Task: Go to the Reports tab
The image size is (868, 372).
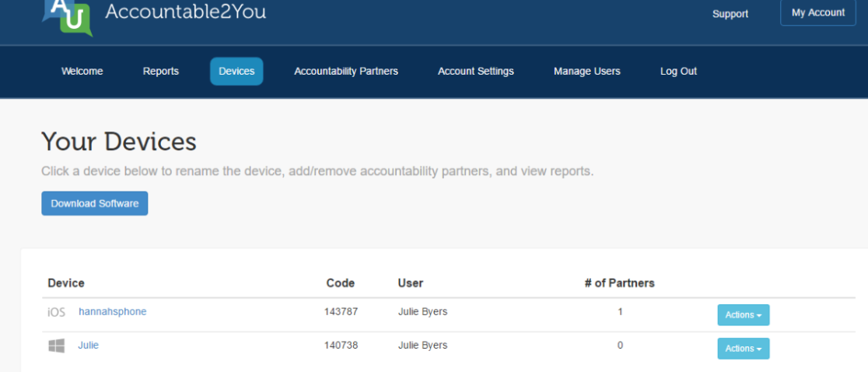Action: click(x=160, y=72)
